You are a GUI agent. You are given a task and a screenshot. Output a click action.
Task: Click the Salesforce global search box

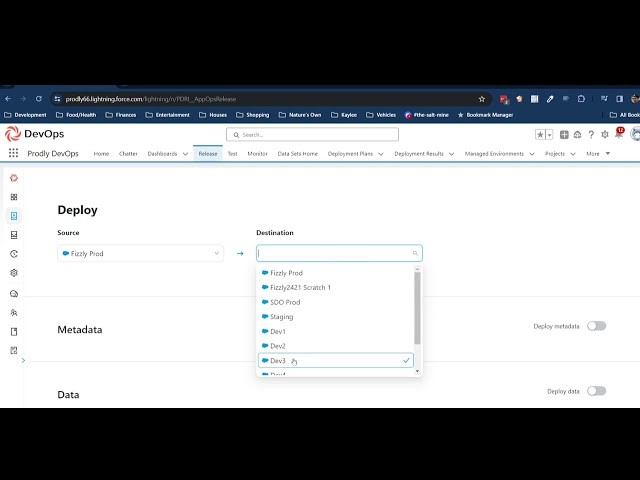pos(312,134)
